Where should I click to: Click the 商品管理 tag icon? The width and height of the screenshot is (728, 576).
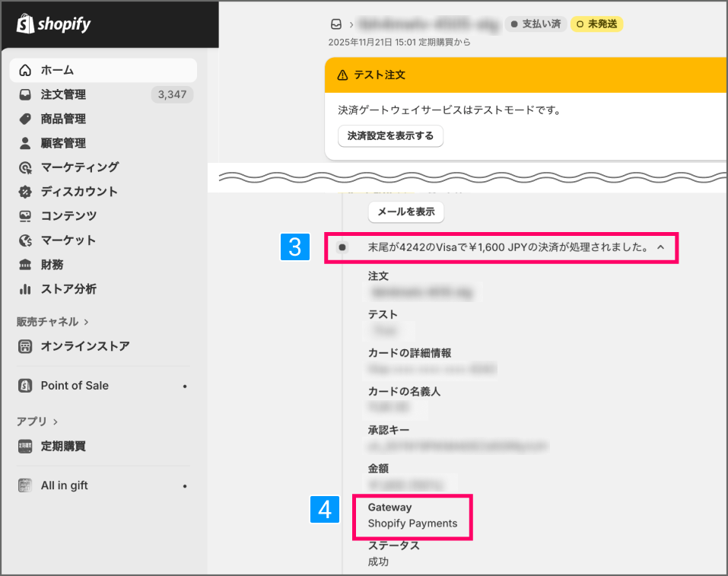[26, 119]
